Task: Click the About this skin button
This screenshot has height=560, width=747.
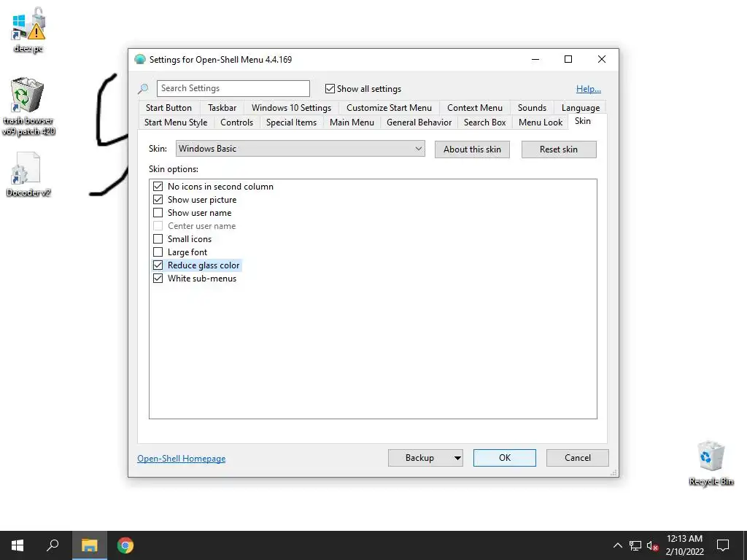Action: click(472, 149)
